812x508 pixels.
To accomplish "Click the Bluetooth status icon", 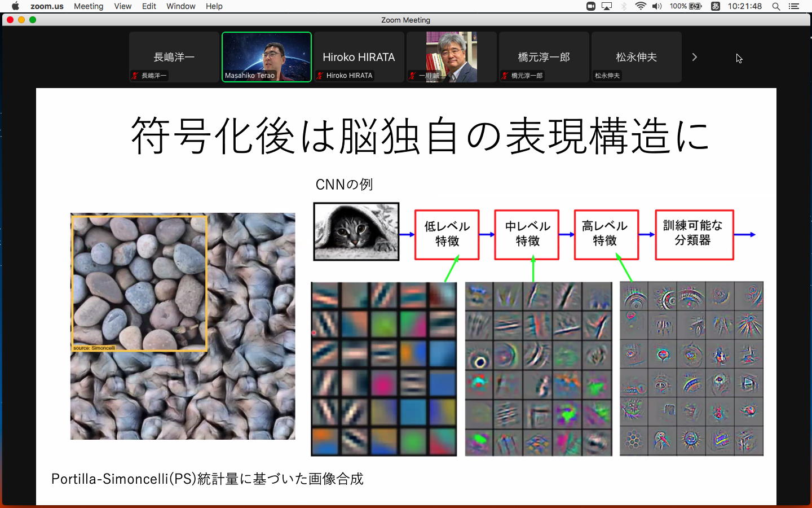I will 624,6.
